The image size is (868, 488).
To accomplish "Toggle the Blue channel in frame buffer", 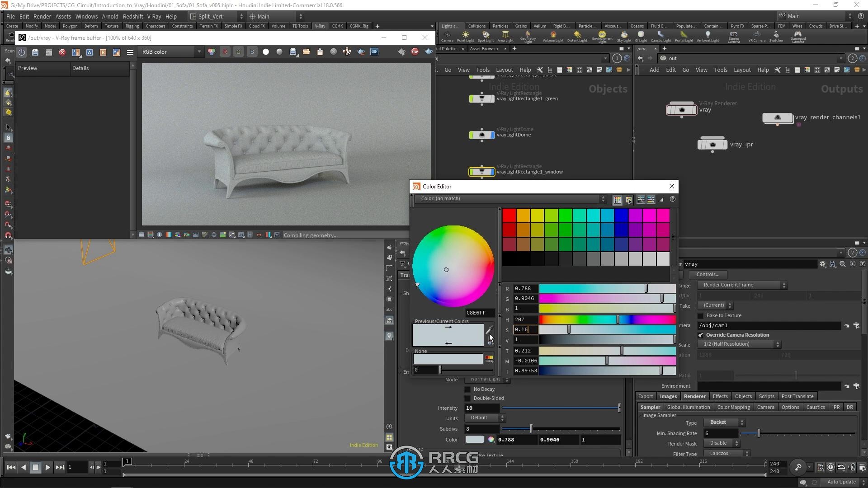I will [252, 52].
